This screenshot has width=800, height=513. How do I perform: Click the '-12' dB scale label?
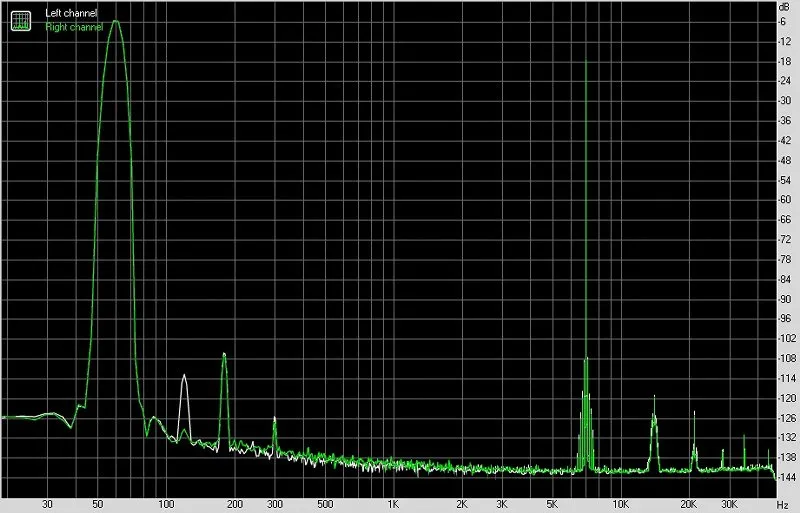[x=784, y=42]
